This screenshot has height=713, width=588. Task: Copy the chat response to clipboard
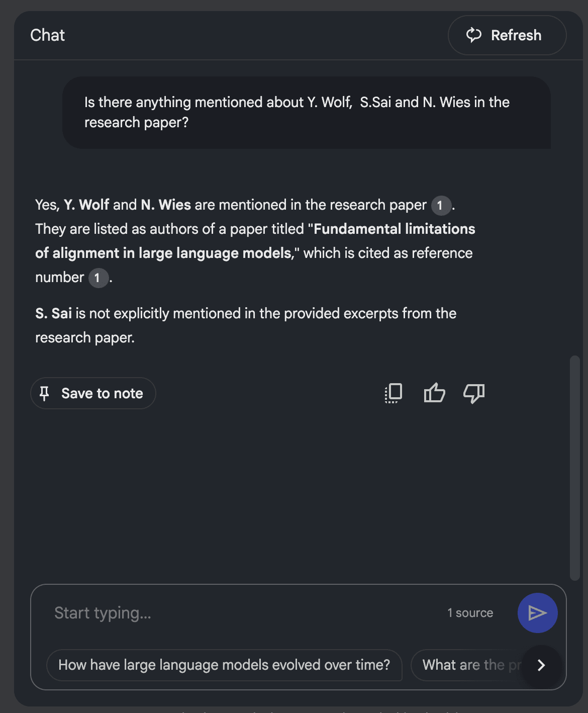(x=394, y=393)
